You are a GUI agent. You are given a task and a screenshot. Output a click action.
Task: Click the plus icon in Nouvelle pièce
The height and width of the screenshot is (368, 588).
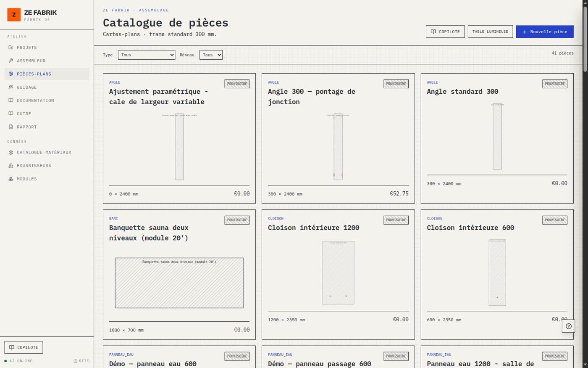[525, 32]
